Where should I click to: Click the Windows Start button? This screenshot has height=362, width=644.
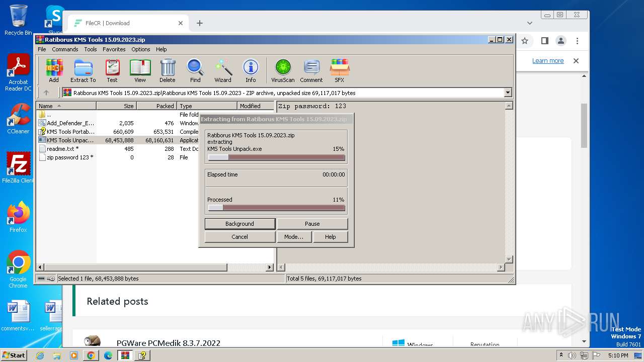pyautogui.click(x=14, y=355)
